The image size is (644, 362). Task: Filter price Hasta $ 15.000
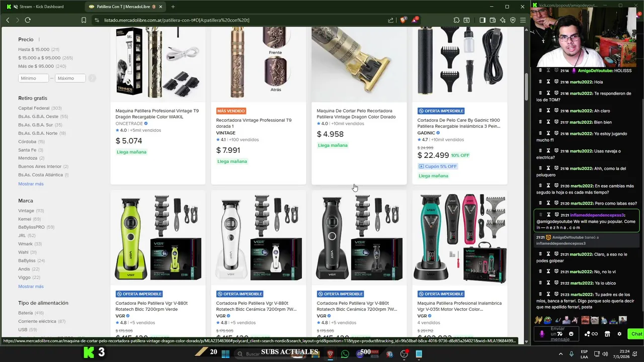(39, 49)
